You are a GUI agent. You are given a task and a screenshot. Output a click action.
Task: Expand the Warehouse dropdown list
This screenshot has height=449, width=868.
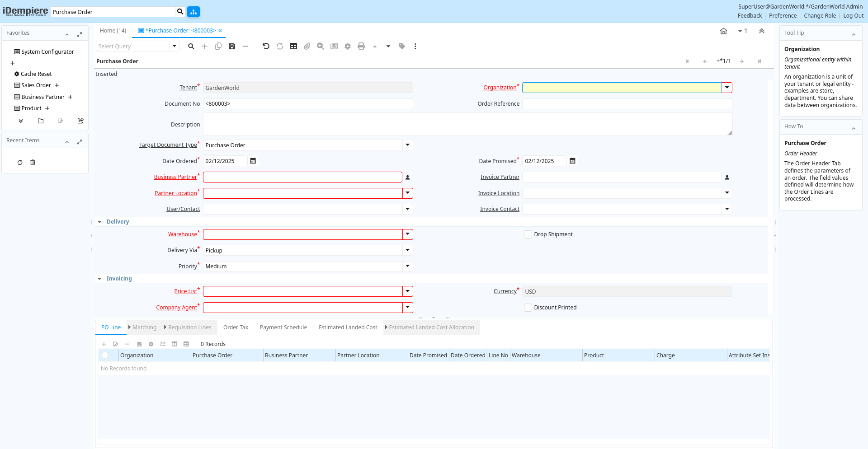coord(407,234)
